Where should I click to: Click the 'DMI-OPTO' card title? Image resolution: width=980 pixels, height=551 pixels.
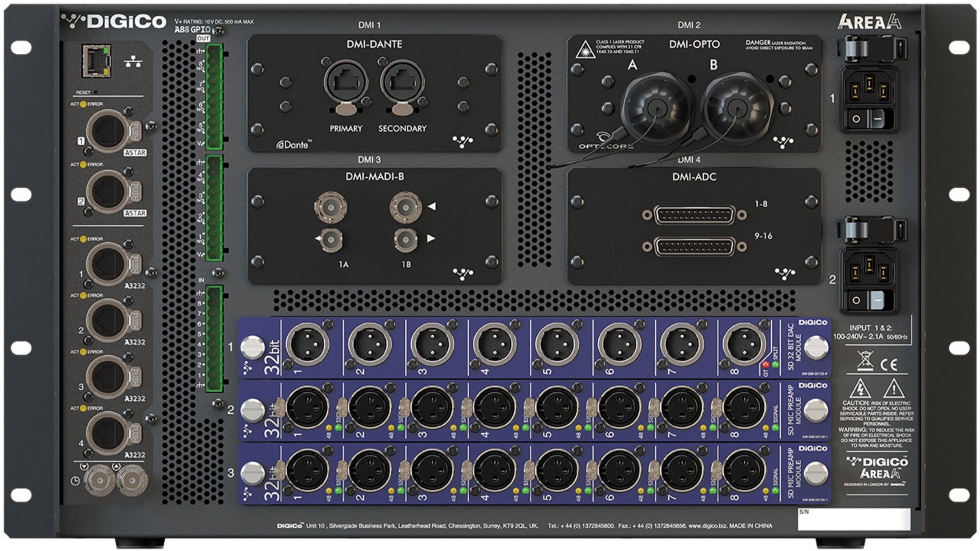coord(694,44)
